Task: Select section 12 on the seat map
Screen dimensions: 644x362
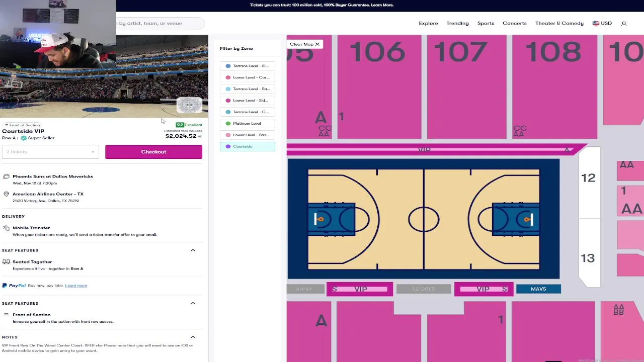Action: click(589, 183)
